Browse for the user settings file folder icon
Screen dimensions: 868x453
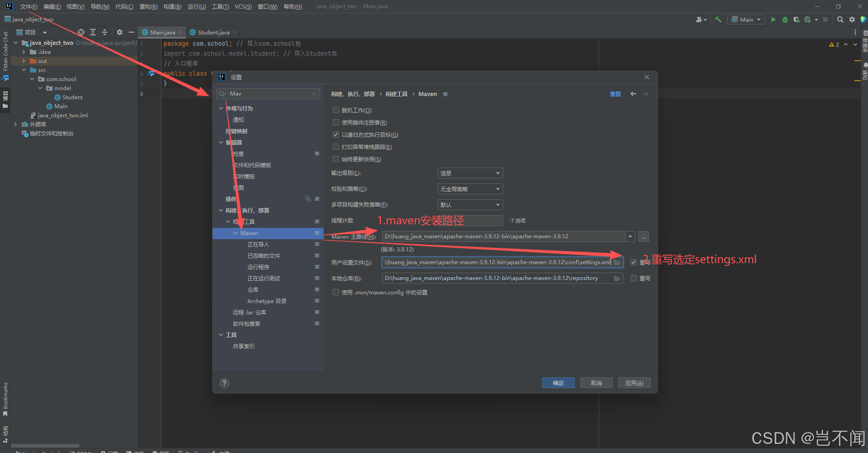click(x=617, y=262)
